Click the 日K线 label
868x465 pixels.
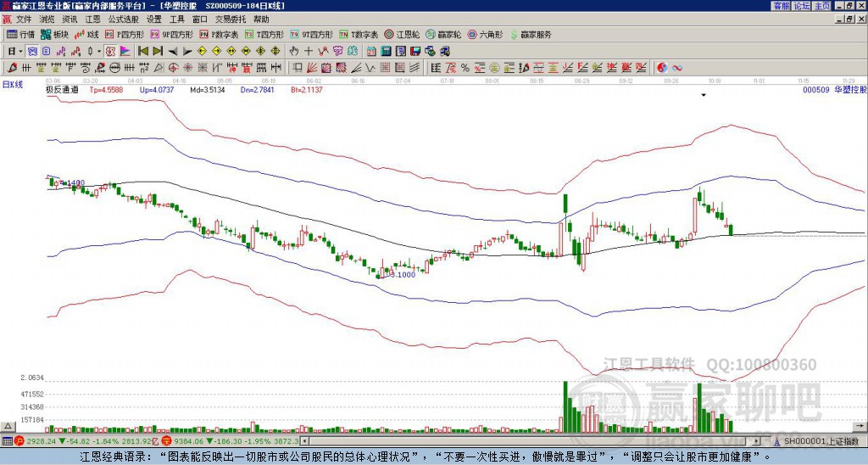[x=13, y=84]
